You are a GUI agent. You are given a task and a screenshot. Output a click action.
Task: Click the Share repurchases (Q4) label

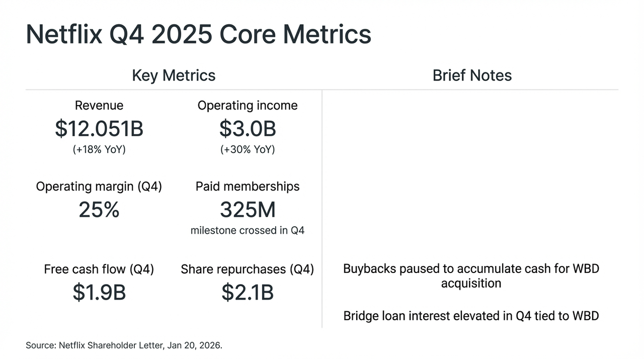[x=248, y=269]
